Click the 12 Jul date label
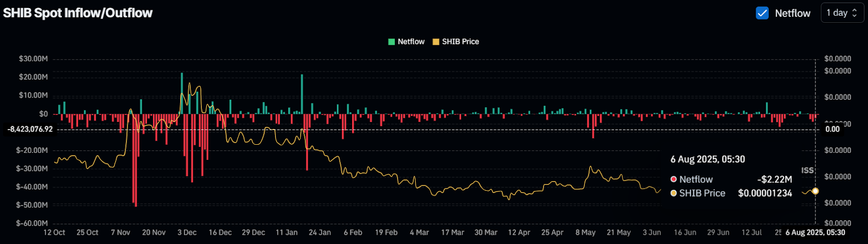 tap(751, 232)
